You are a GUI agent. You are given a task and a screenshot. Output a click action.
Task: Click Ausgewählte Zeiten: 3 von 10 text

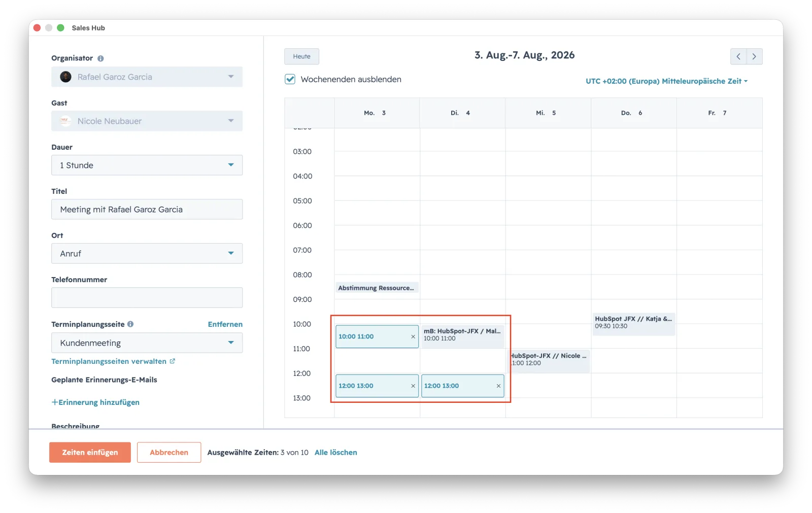point(258,452)
